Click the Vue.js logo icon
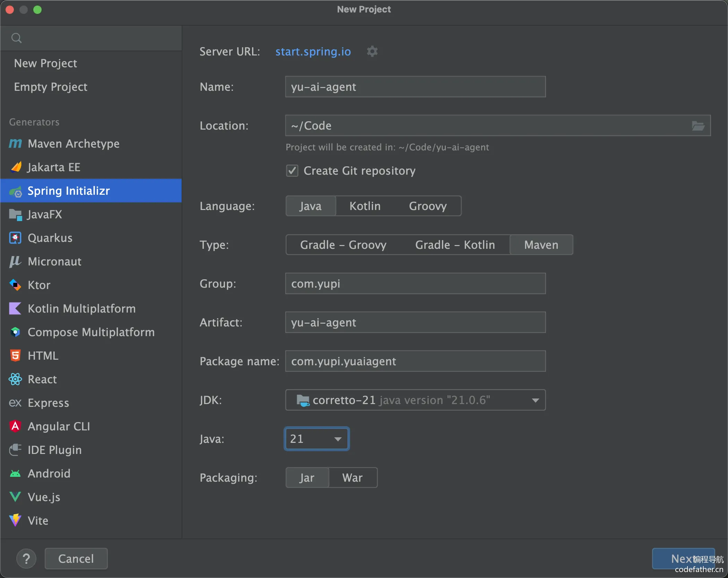The width and height of the screenshot is (728, 578). (15, 497)
